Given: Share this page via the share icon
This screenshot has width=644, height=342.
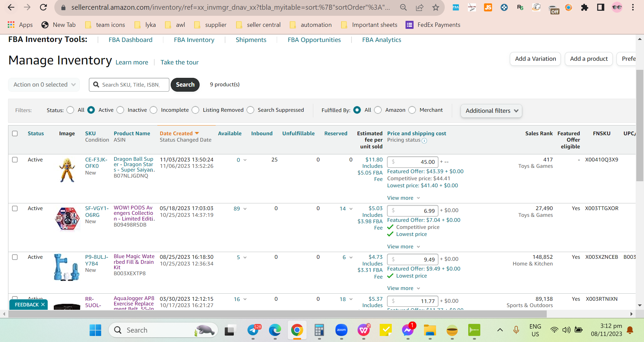Looking at the screenshot, I should click(420, 7).
